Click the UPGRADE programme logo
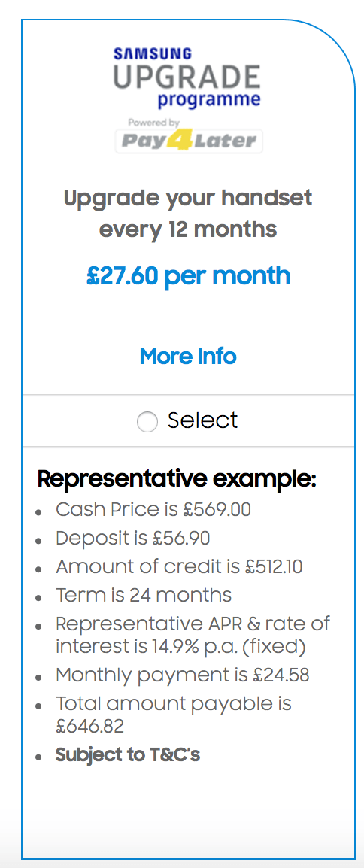 tap(187, 85)
